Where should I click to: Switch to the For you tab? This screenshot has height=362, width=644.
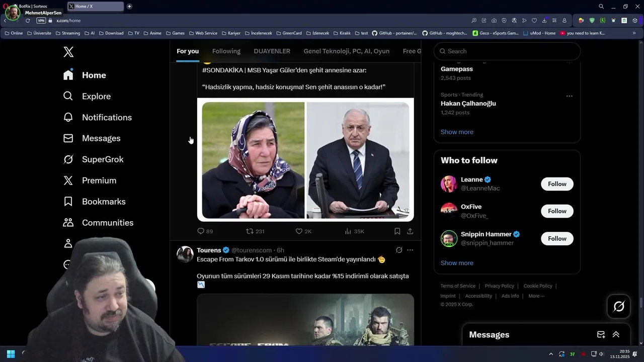188,51
